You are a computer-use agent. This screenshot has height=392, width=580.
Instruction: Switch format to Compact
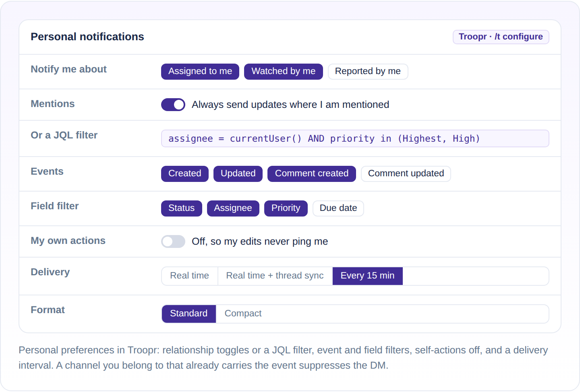point(243,314)
